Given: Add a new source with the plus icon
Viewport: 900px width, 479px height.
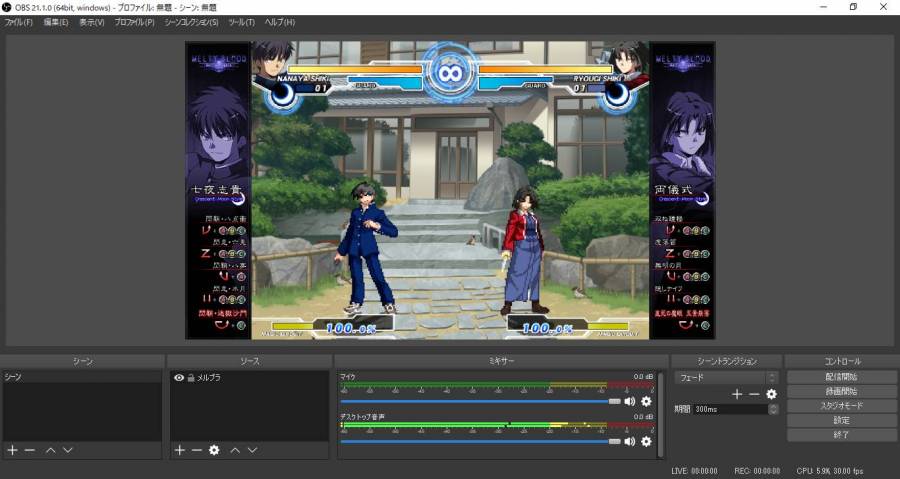Looking at the screenshot, I should [x=180, y=450].
